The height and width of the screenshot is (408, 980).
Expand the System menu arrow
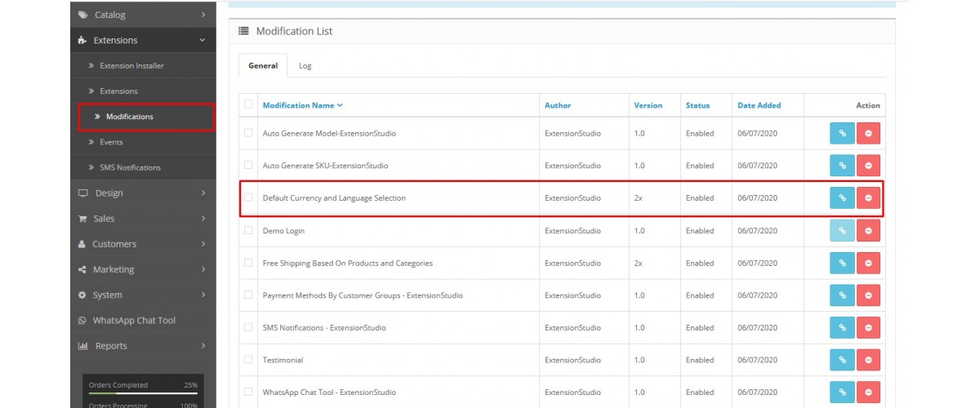[x=203, y=295]
